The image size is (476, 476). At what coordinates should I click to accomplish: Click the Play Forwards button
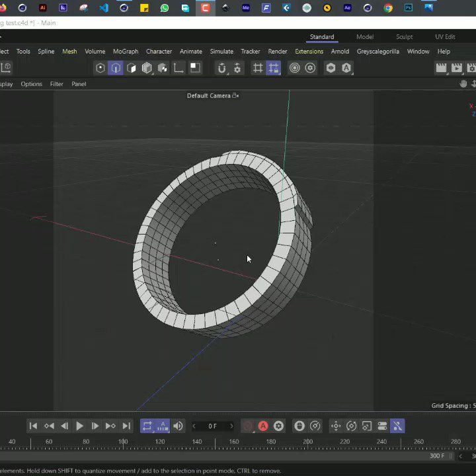[79, 426]
